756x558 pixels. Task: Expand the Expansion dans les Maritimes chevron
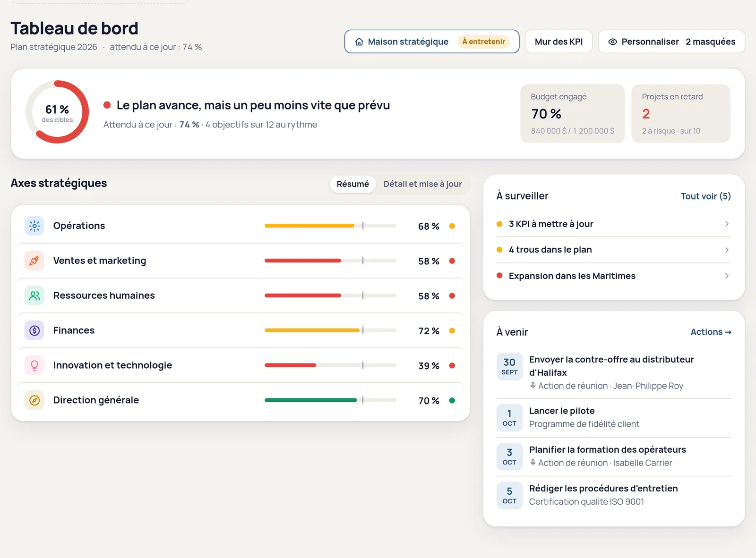(x=727, y=276)
